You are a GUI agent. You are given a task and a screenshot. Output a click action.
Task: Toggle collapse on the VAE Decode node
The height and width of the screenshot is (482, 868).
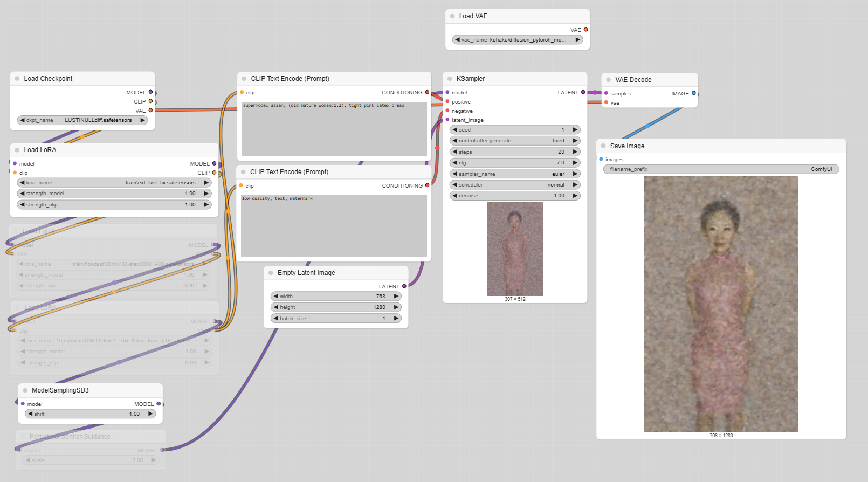608,80
